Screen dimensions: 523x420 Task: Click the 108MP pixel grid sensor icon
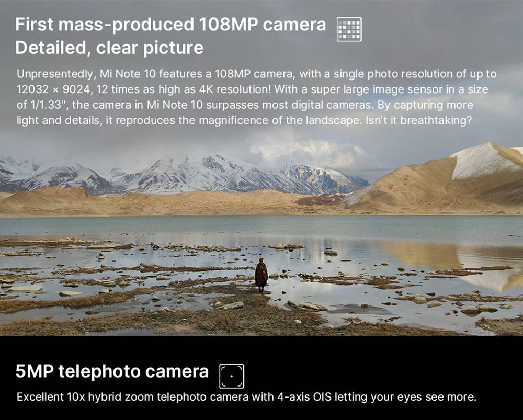[349, 29]
